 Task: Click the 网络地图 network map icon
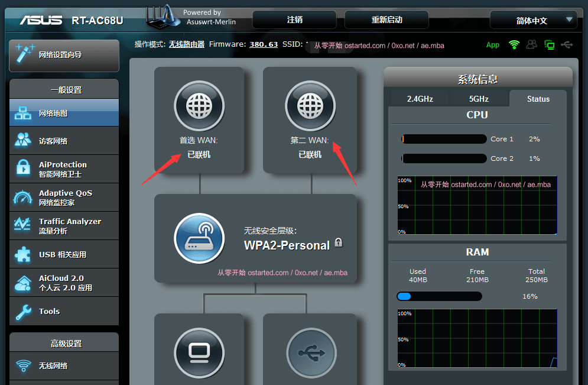click(23, 113)
